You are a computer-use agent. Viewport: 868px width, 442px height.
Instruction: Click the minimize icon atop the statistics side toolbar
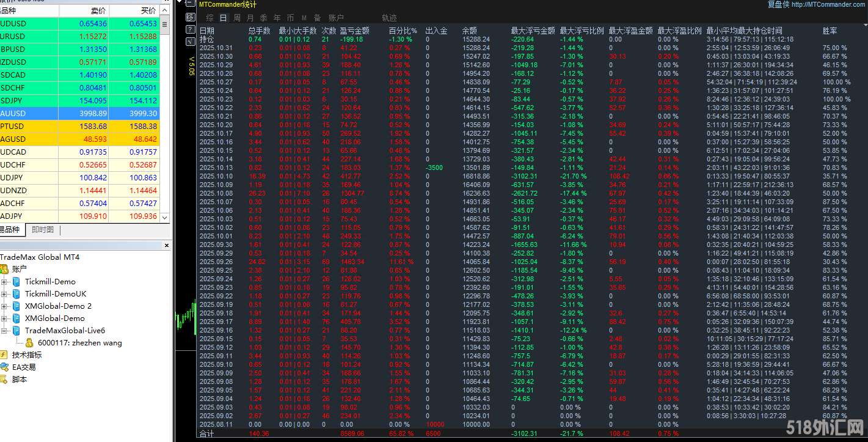(190, 3)
